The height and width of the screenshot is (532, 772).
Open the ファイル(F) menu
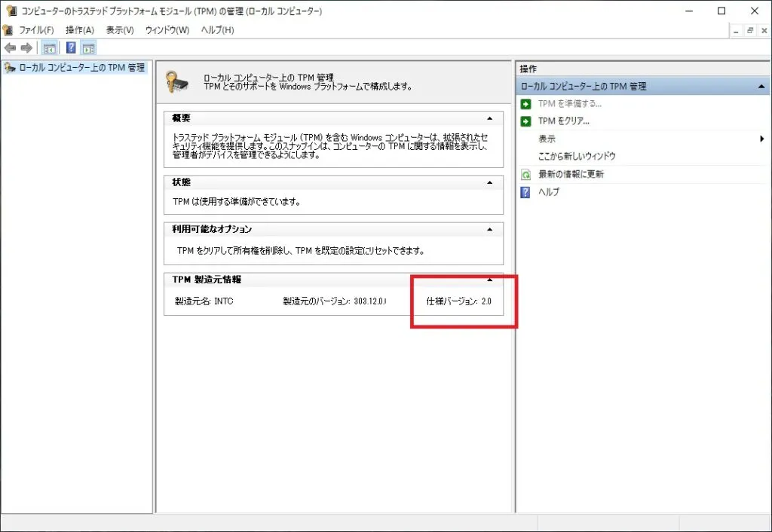pyautogui.click(x=36, y=30)
